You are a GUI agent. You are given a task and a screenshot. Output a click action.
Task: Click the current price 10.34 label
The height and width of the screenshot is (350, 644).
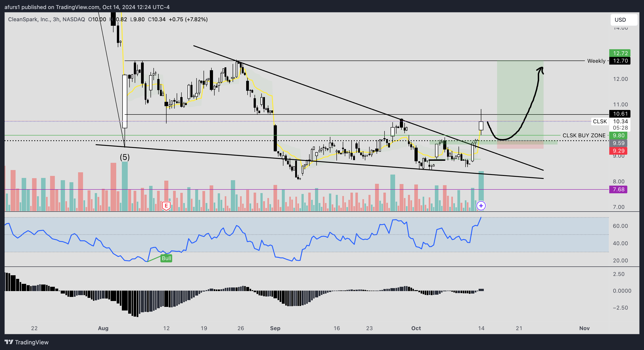pos(620,121)
